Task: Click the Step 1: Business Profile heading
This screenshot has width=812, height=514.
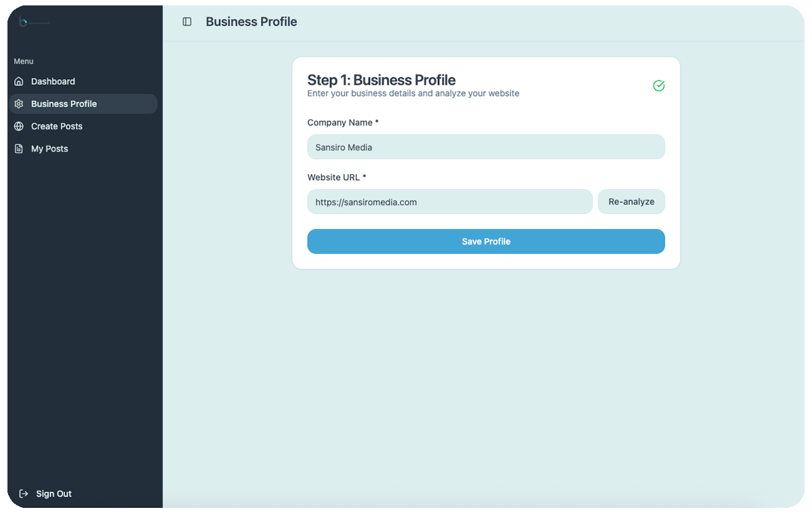Action: tap(381, 80)
